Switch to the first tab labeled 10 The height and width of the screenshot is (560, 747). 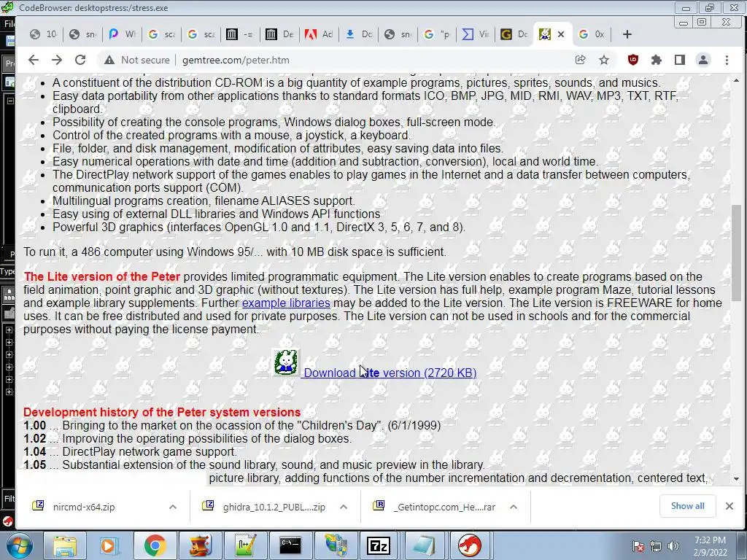43,34
